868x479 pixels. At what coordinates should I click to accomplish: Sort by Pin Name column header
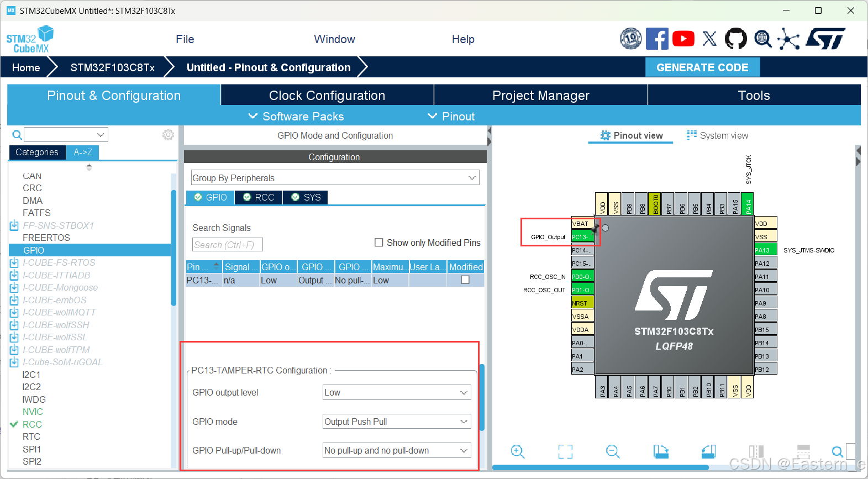(203, 267)
